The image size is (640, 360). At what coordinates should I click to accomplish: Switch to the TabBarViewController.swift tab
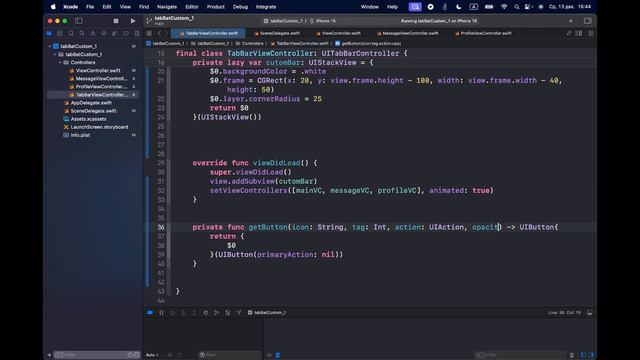209,33
